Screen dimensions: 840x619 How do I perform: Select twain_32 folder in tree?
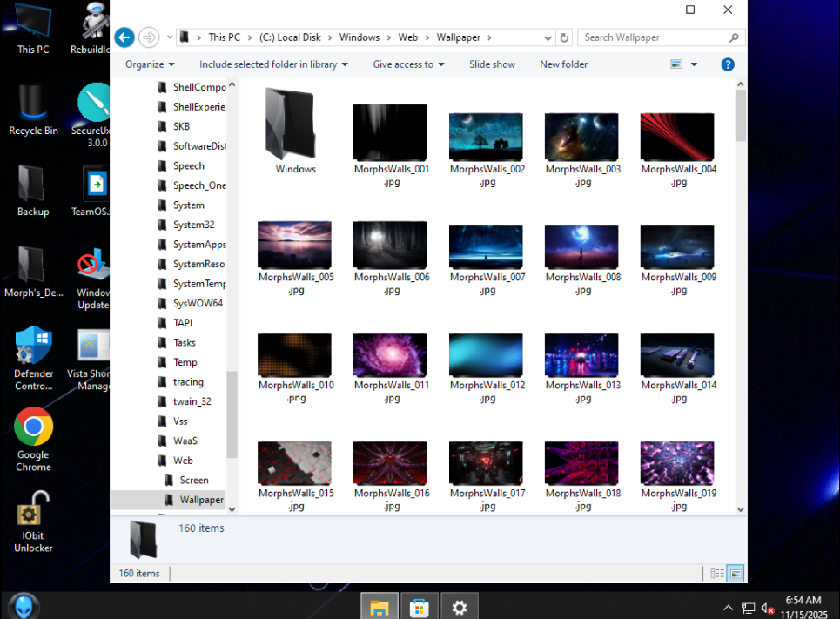[x=192, y=401]
